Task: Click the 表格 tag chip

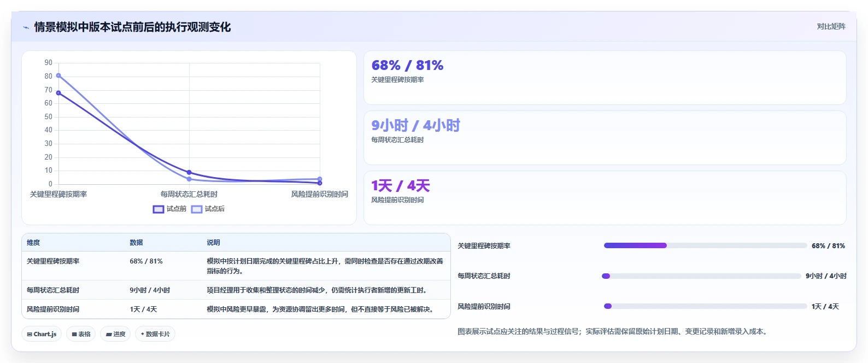Action: pos(81,334)
